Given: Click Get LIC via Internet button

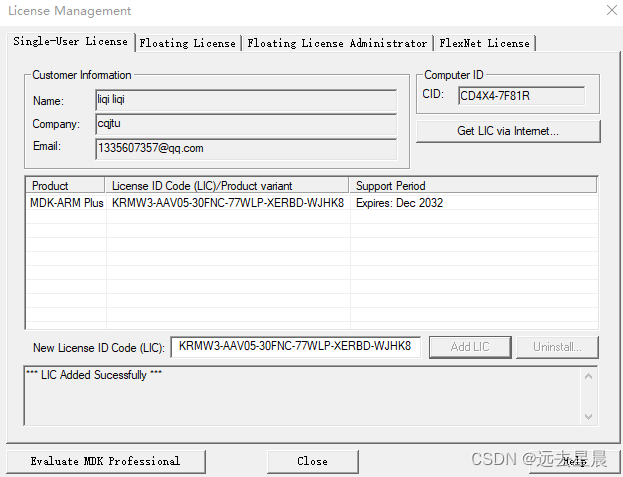Looking at the screenshot, I should pos(508,131).
